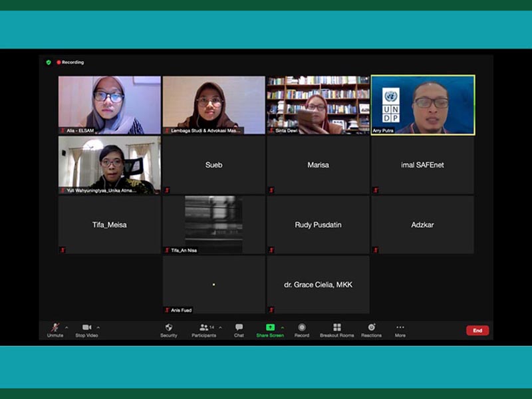
Task: Select Arry Putra's highlighted video tile
Action: pyautogui.click(x=423, y=105)
